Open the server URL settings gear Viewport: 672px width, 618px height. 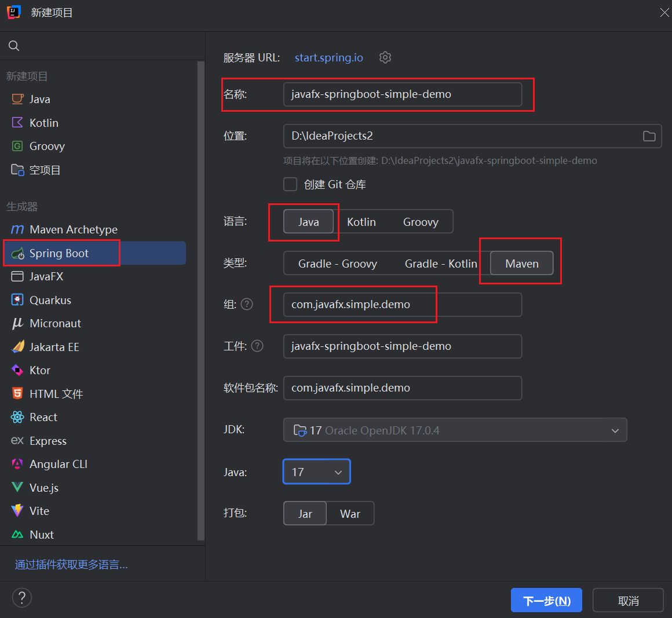[385, 57]
